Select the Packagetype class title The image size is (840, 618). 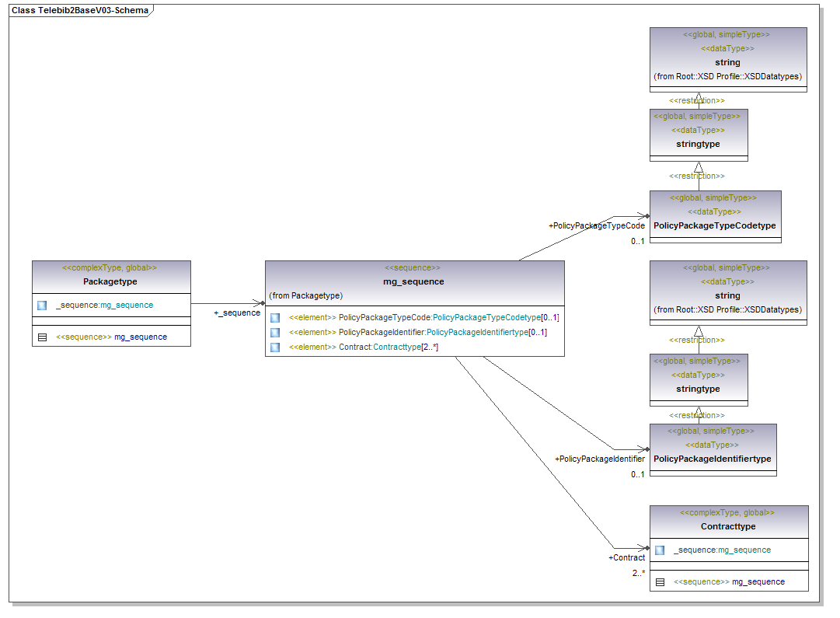pos(110,281)
